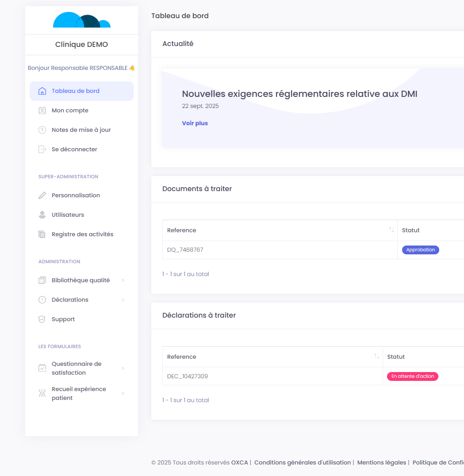Expand Recueil expérience patient chevron

[123, 394]
